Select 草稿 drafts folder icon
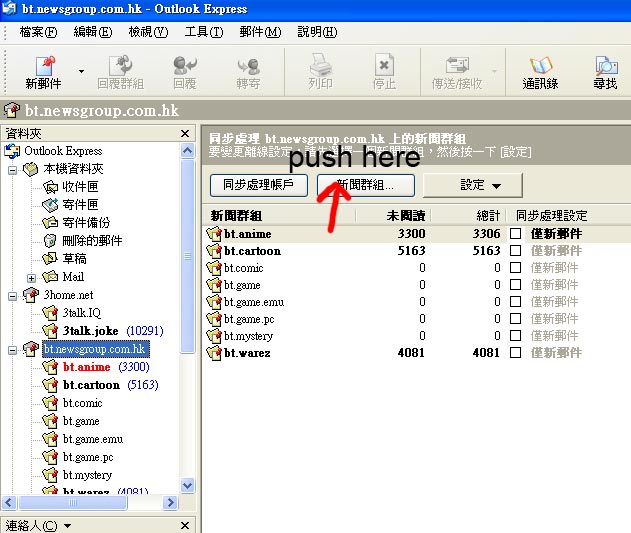631x533 pixels. 50,259
